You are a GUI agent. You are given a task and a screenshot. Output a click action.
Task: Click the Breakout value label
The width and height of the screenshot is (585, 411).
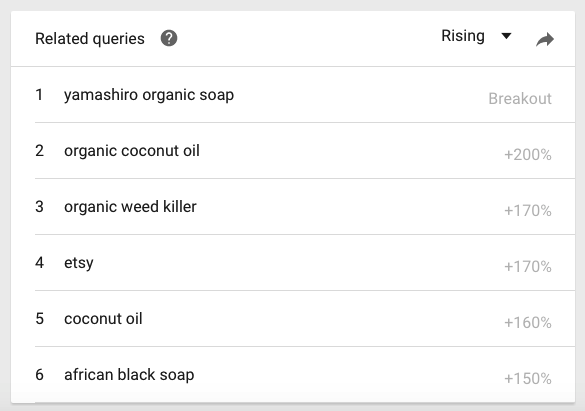pos(520,99)
